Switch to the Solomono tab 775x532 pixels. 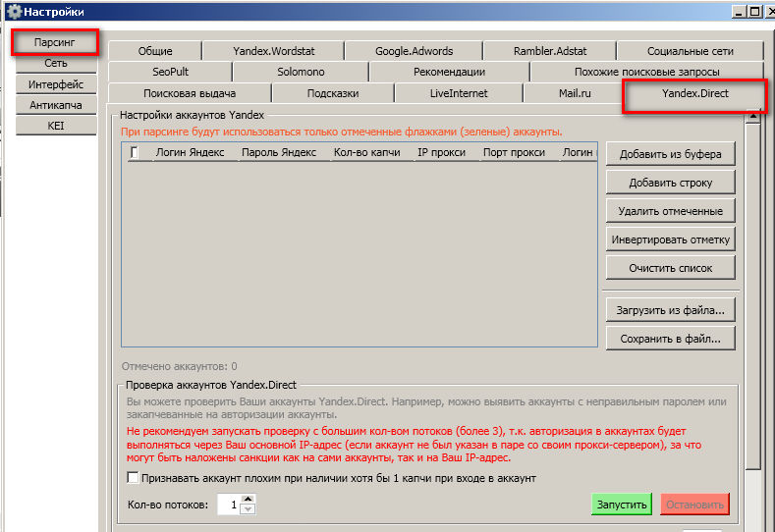[301, 72]
